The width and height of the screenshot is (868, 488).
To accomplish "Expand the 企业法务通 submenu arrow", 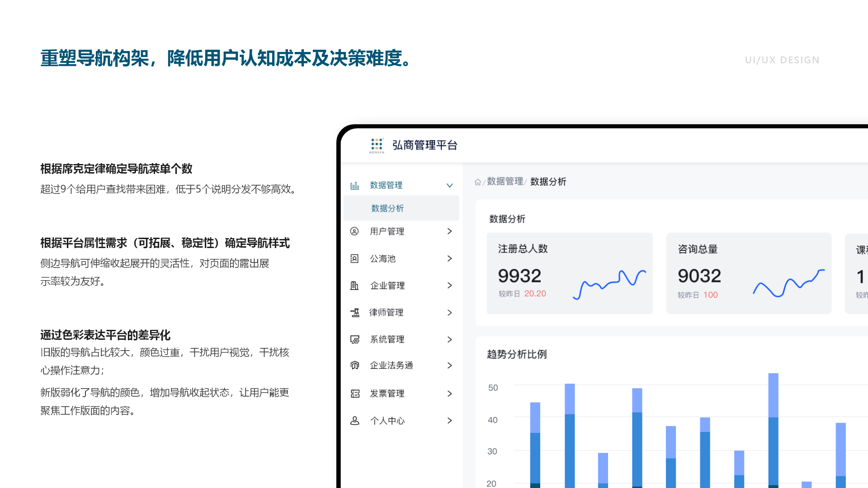I will 449,366.
